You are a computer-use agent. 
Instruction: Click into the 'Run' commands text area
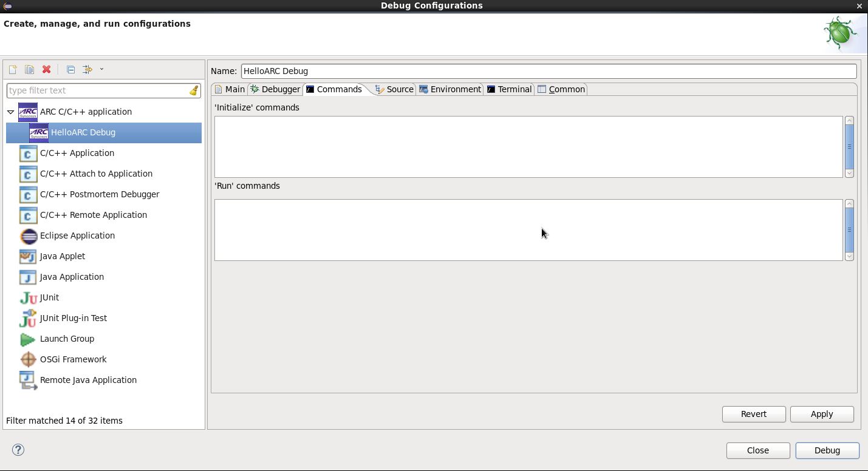[528, 230]
